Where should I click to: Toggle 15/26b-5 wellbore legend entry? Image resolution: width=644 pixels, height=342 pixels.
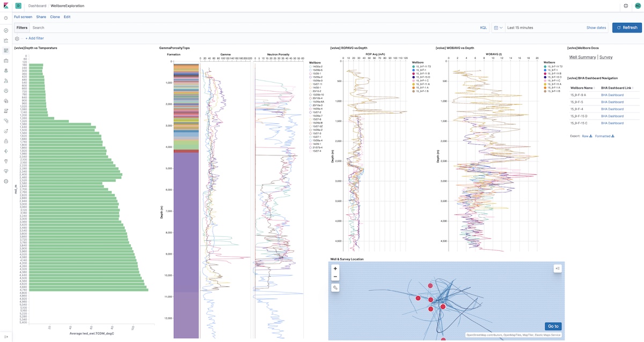tap(317, 70)
